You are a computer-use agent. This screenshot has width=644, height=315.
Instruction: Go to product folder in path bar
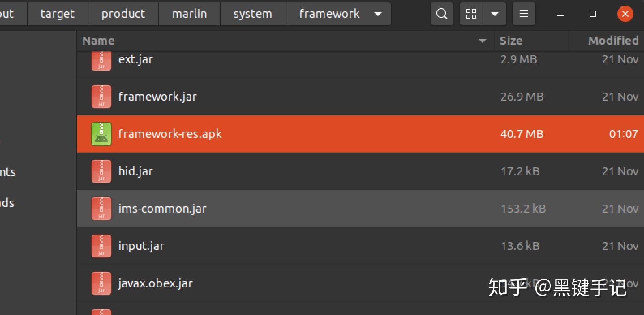123,14
